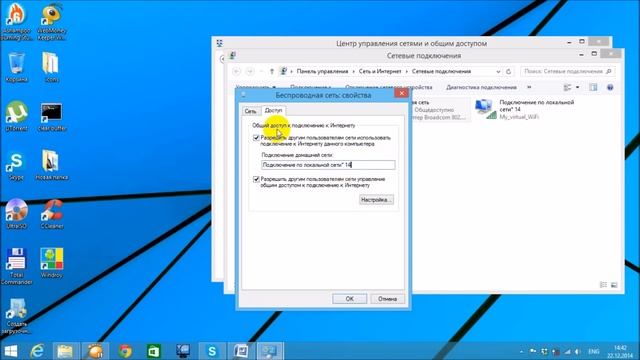Launch CCleaner from the desktop
Screen dimensions: 640x360
[x=51, y=214]
